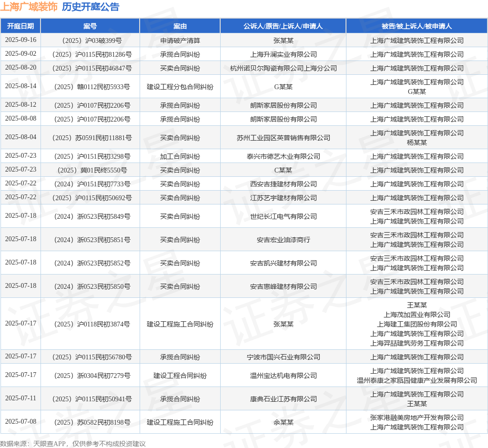The width and height of the screenshot is (488, 448).
Task: Select the date 2025-07-08
Action: (20, 421)
